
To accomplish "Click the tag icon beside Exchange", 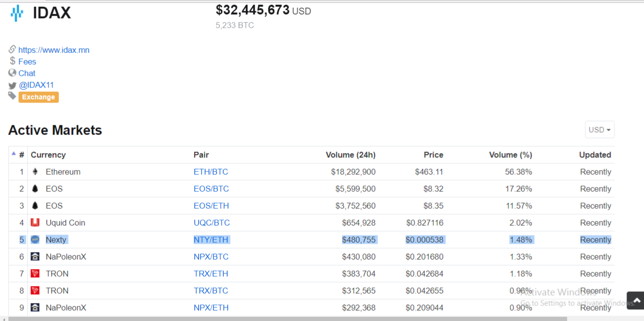I will (12, 96).
